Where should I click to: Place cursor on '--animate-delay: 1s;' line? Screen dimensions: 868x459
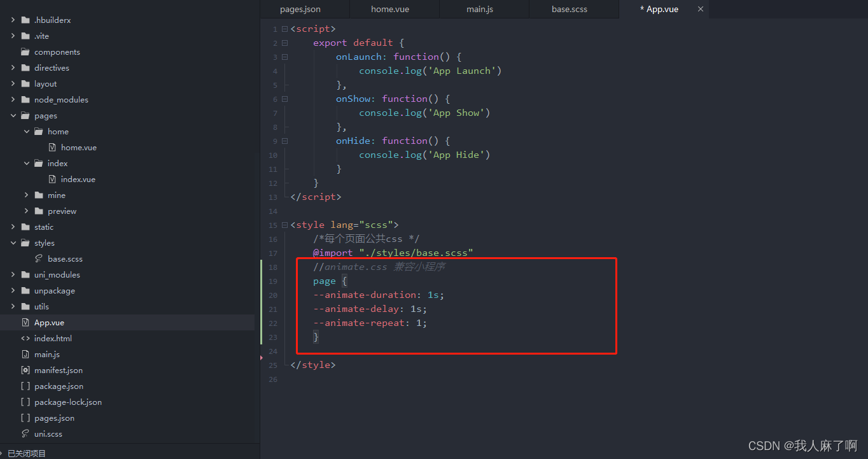[x=370, y=309]
